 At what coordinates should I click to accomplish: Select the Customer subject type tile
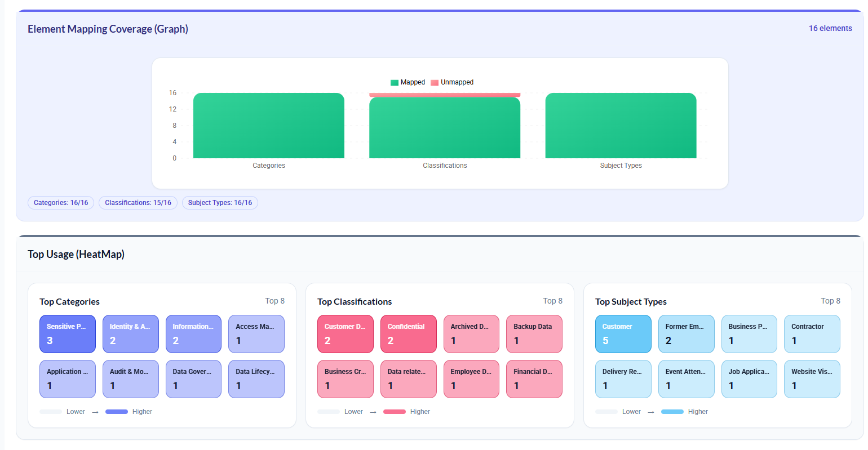pos(623,334)
